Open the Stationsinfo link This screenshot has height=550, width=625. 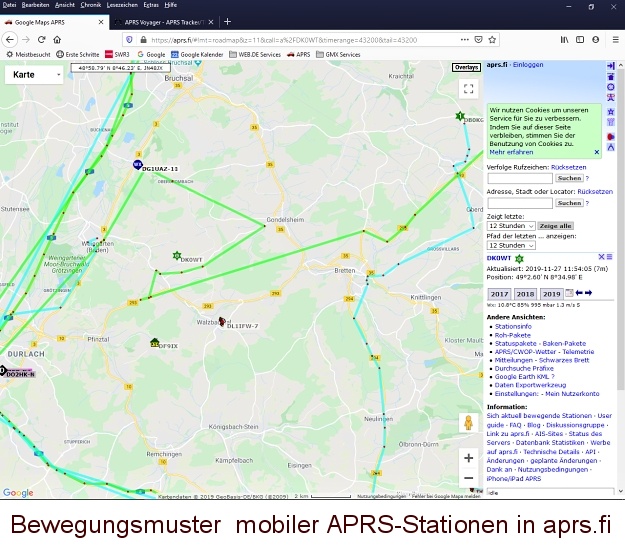pos(513,326)
